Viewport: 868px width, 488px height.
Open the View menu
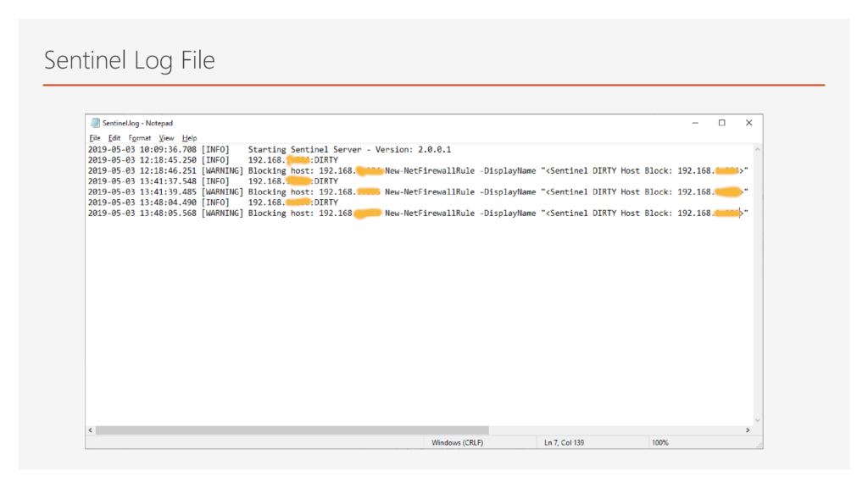tap(167, 138)
